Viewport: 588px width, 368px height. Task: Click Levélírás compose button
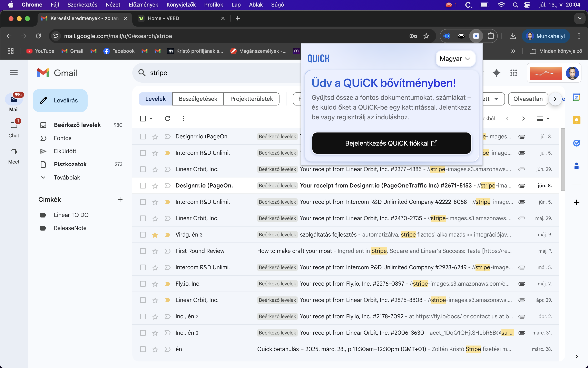tap(60, 101)
